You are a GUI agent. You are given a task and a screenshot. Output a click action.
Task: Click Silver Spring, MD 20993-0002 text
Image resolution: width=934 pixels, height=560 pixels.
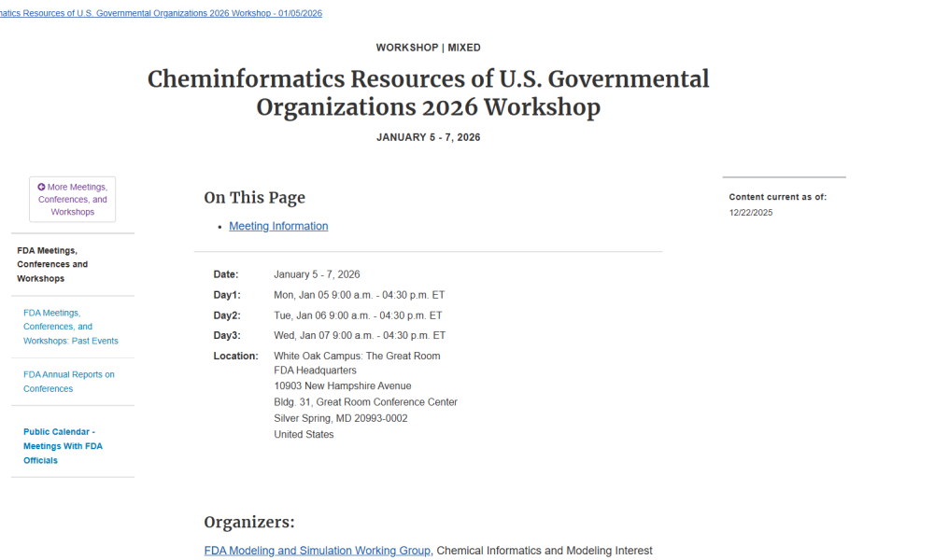coord(341,418)
